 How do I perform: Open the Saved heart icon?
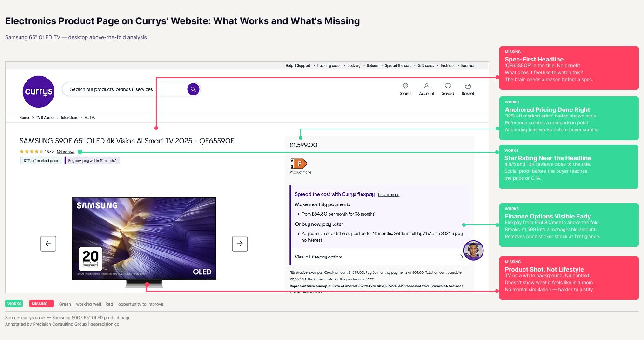pos(448,86)
